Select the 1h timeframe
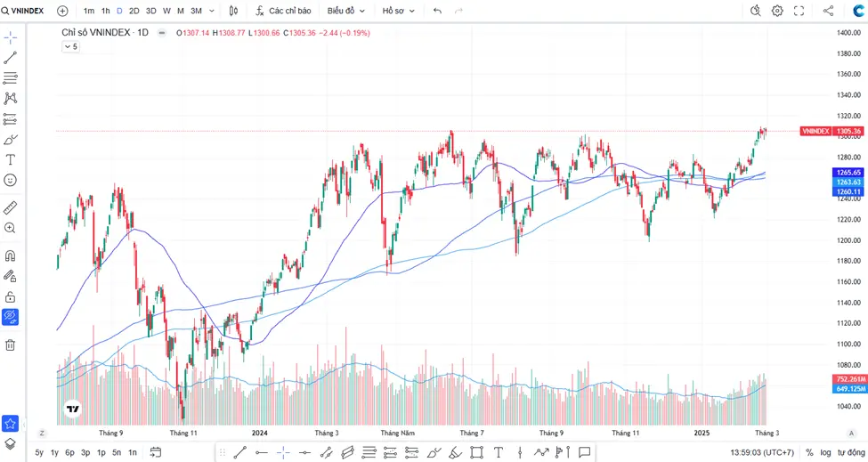The image size is (868, 462). tap(106, 11)
